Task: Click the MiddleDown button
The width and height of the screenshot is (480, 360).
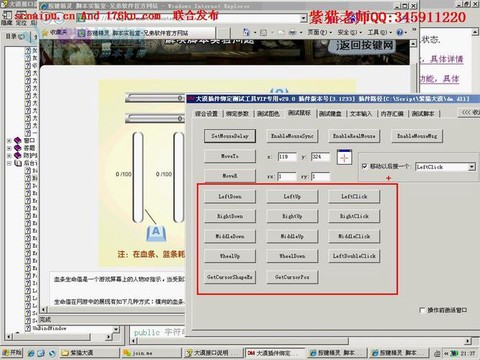Action: coord(230,236)
